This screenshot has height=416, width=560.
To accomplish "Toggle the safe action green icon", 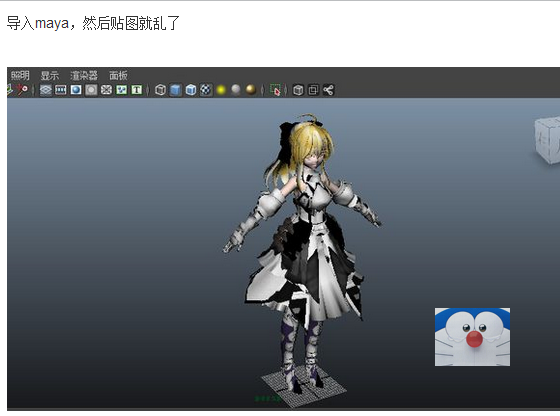I will coord(121,90).
